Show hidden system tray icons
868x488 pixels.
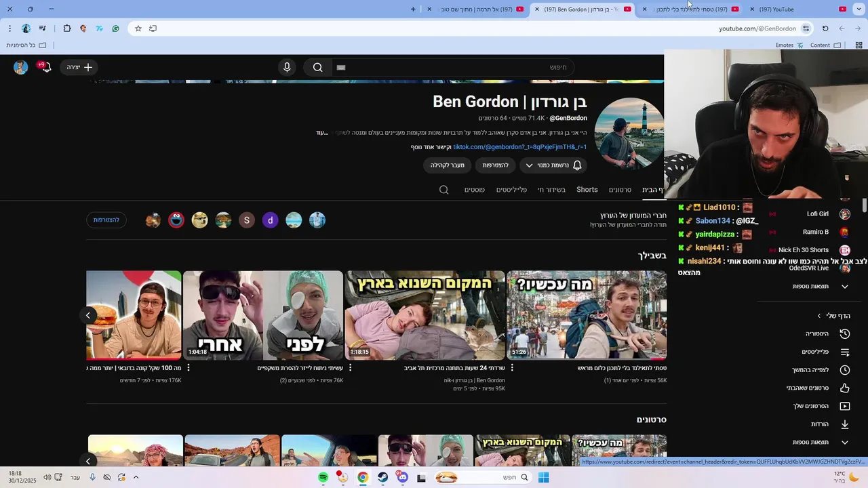tap(136, 477)
